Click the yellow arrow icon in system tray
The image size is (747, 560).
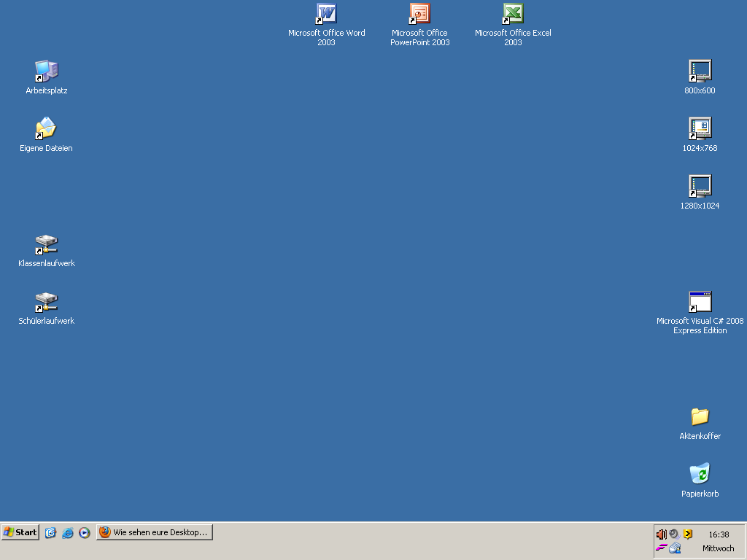pos(687,534)
